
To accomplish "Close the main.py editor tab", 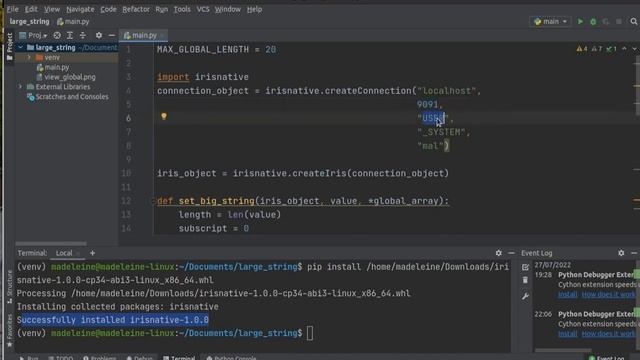I will coord(162,36).
